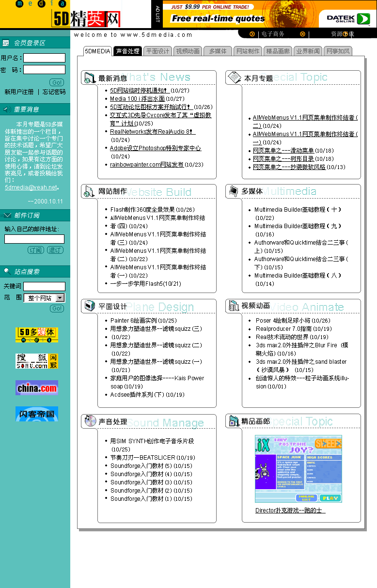Click the Poser 4绘制足球小将 article text
Viewport: 377px width, 588px height.
pyautogui.click(x=283, y=321)
